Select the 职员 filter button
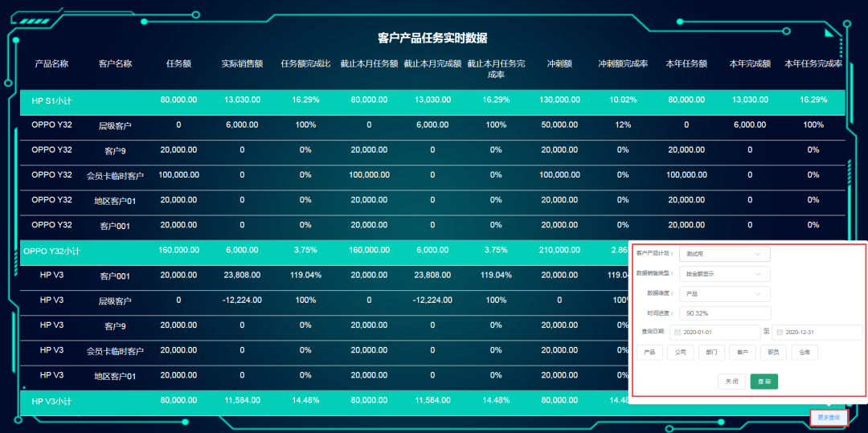868x433 pixels. coord(773,352)
